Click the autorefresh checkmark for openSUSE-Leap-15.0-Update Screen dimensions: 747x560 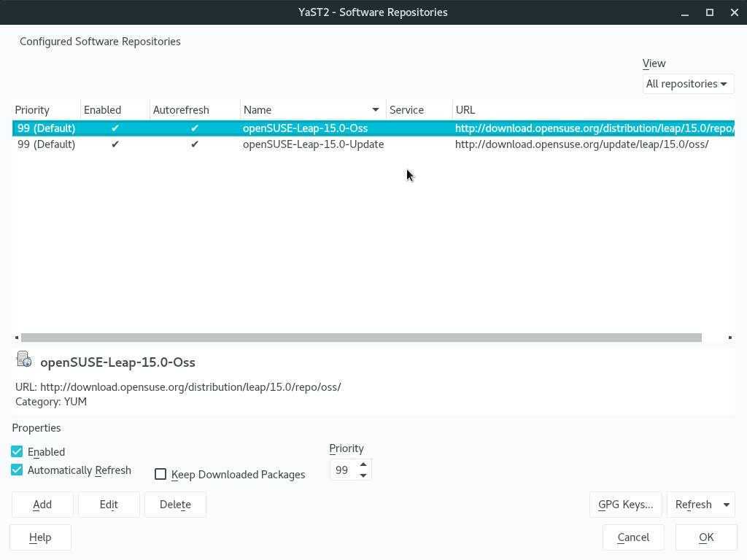coord(194,144)
